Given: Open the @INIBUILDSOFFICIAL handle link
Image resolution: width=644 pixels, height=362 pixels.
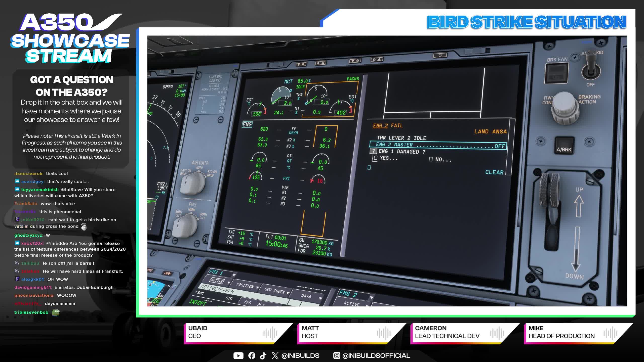Looking at the screenshot, I should [376, 355].
